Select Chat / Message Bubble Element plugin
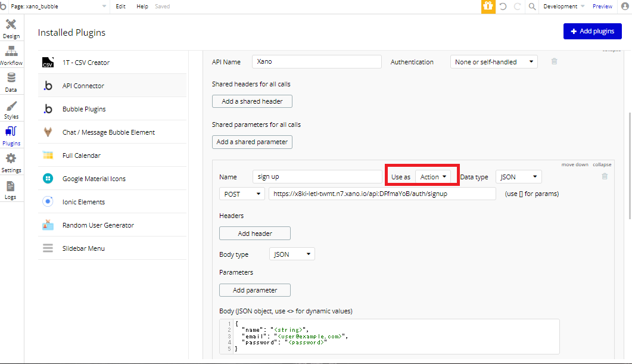The height and width of the screenshot is (364, 632). (x=113, y=132)
